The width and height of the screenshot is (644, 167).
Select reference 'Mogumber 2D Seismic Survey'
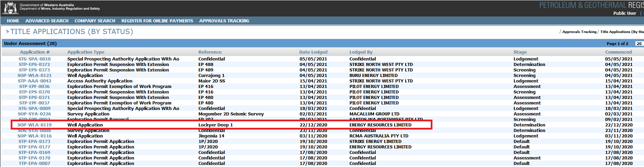[x=231, y=114]
